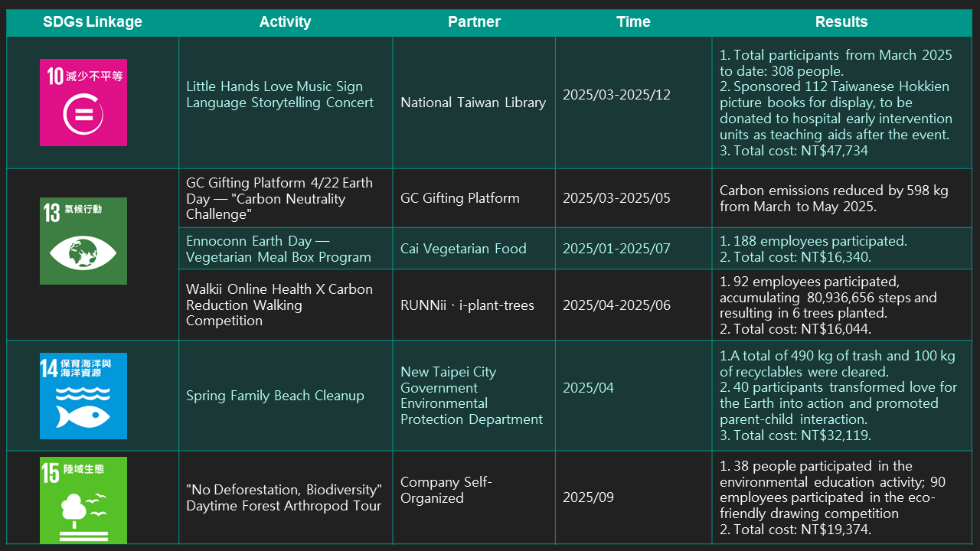The image size is (980, 551).
Task: Select the SDG 15 Life on Land icon
Action: (83, 500)
